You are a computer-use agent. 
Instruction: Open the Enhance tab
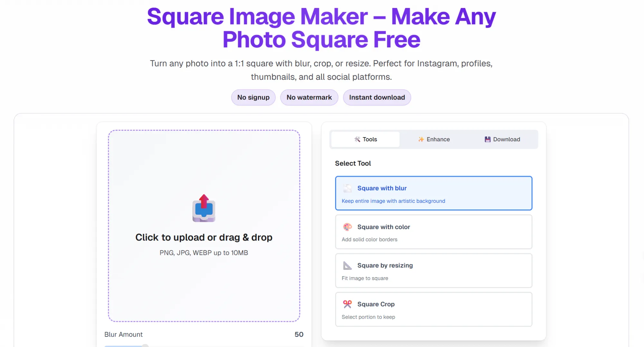pyautogui.click(x=434, y=139)
